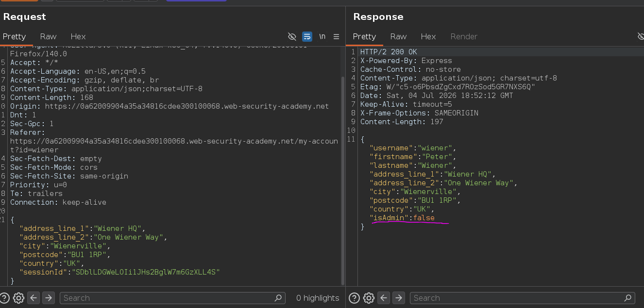644x308 pixels.
Task: Click the Etag header value in Response
Action: point(460,87)
